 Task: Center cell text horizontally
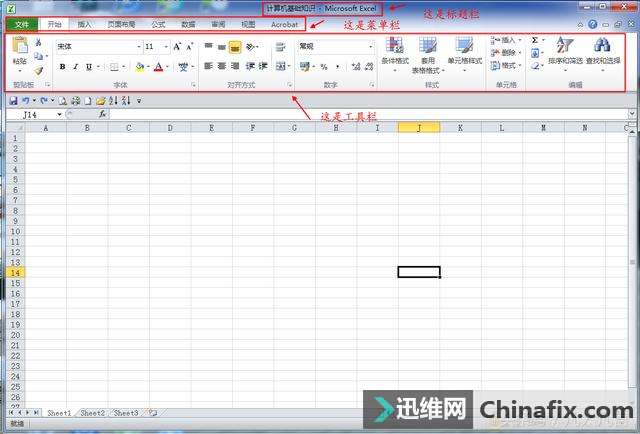pos(222,66)
